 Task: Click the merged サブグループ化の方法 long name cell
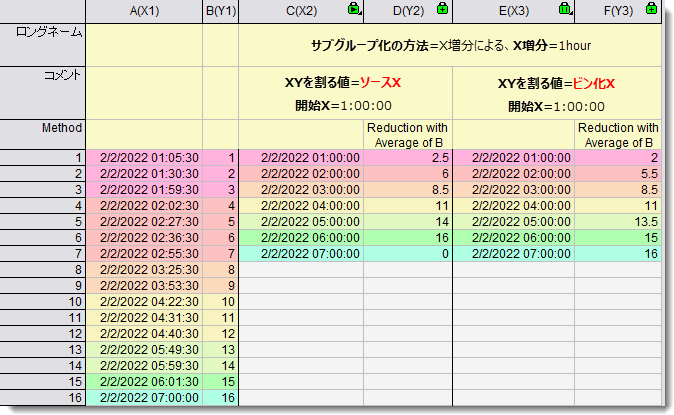tap(450, 45)
